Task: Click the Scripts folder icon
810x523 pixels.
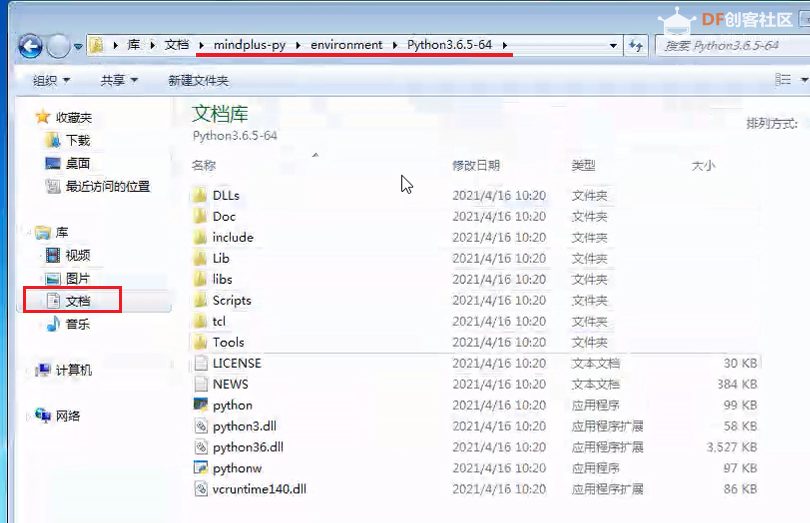Action: coord(200,300)
